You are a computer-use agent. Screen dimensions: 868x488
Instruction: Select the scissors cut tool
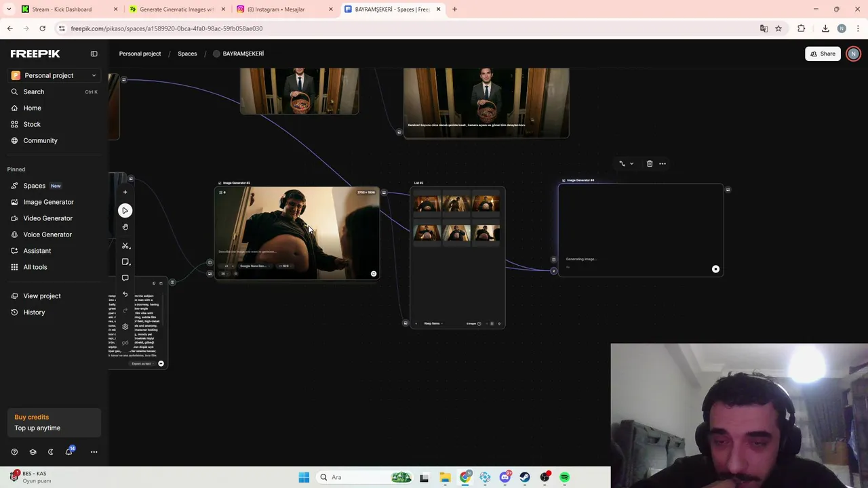[x=125, y=245]
